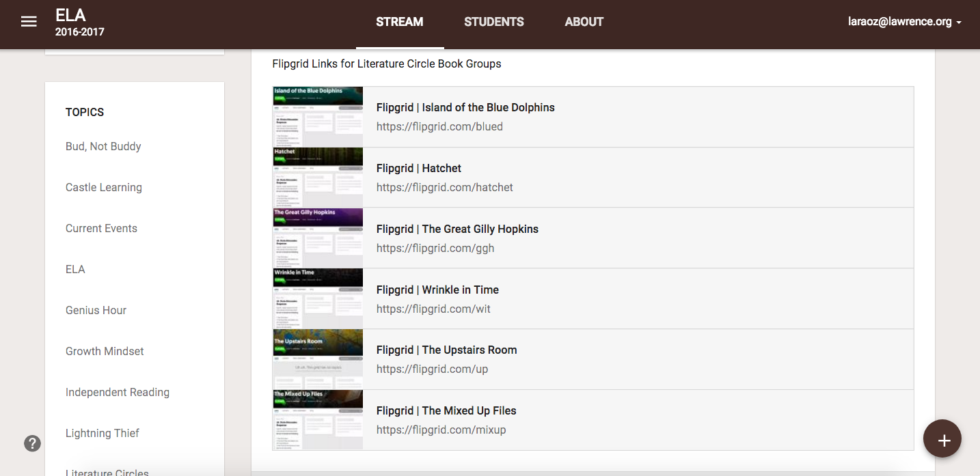Filter by Castle Learning topic
The image size is (980, 476).
104,187
